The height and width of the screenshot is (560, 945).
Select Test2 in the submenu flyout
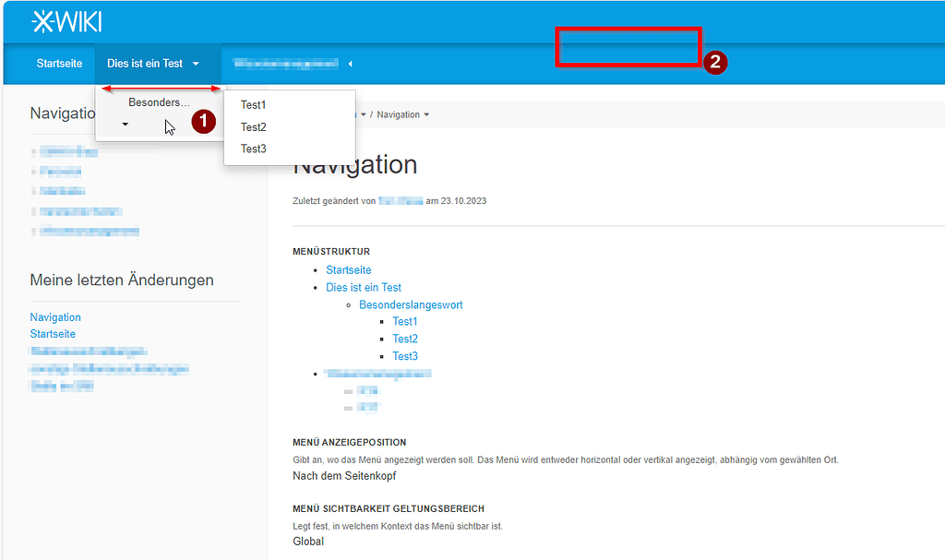point(253,126)
